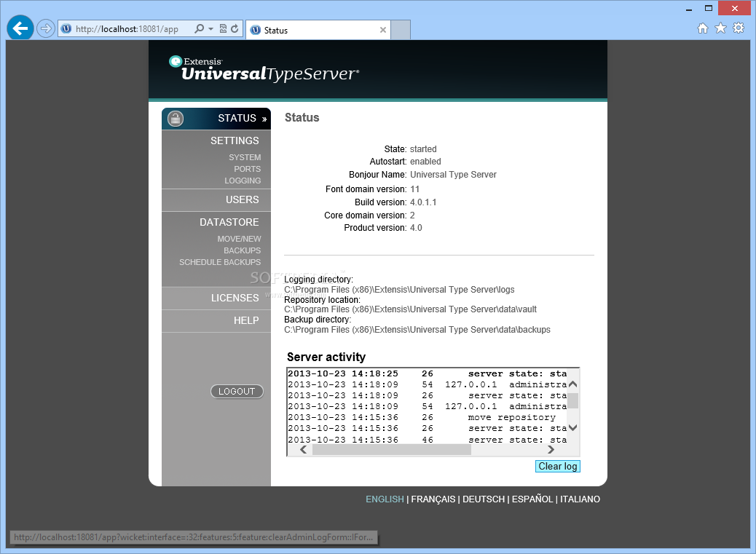Click the localhost URL address field
Viewport: 756px width, 554px height.
tap(127, 29)
